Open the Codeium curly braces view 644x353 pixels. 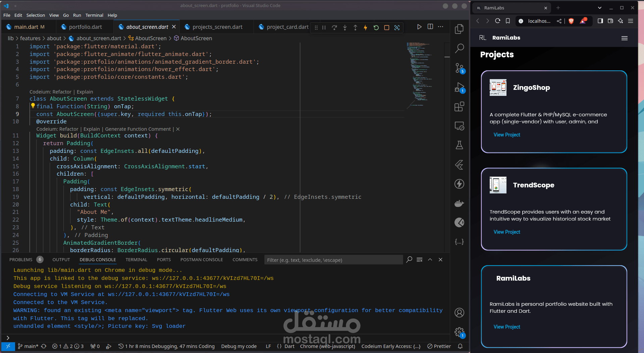coord(459,242)
